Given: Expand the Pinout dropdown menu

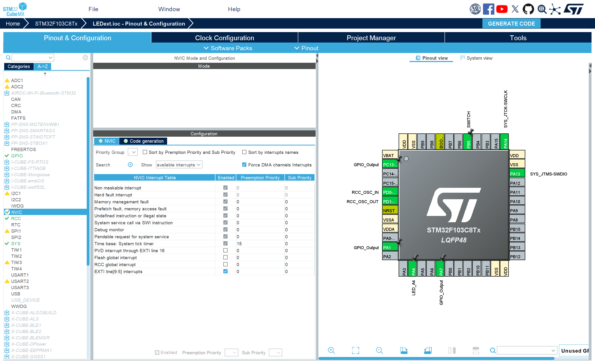Looking at the screenshot, I should click(306, 48).
